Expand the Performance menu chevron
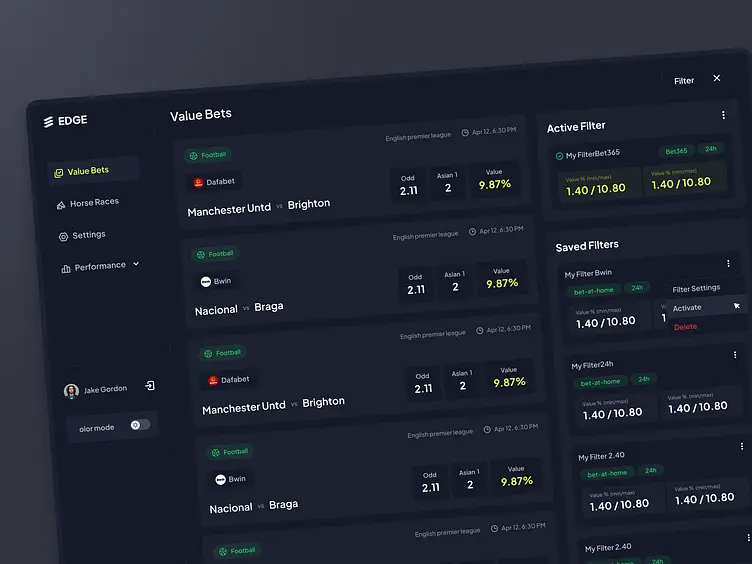 (x=136, y=264)
